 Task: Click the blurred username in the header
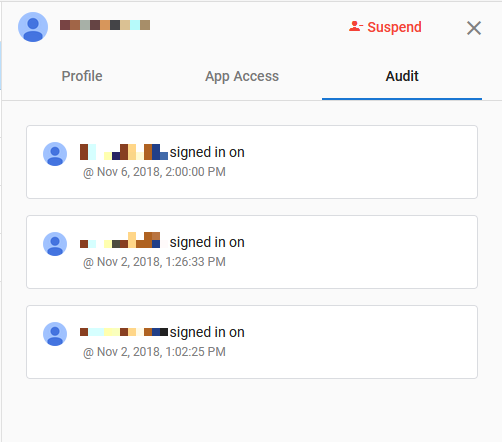click(x=105, y=25)
